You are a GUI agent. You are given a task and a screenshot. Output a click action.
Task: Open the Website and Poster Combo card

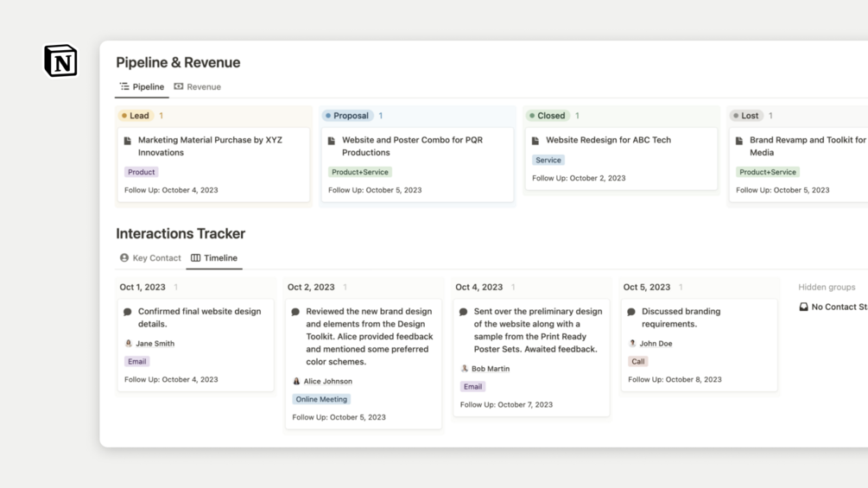(412, 146)
